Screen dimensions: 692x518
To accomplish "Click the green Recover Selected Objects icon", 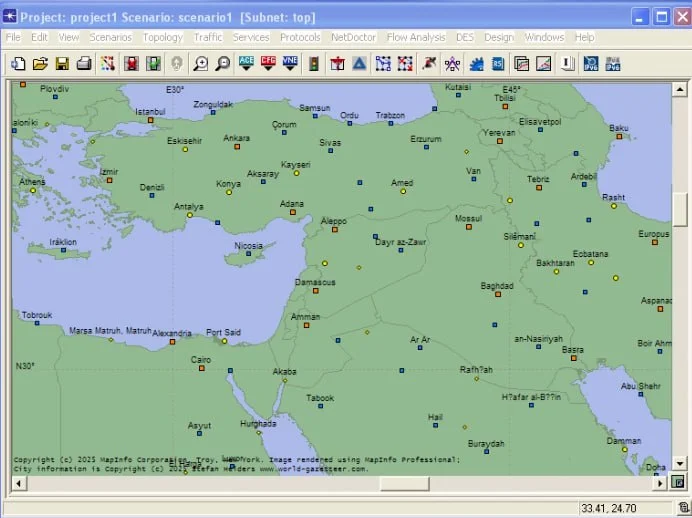I will [x=153, y=64].
